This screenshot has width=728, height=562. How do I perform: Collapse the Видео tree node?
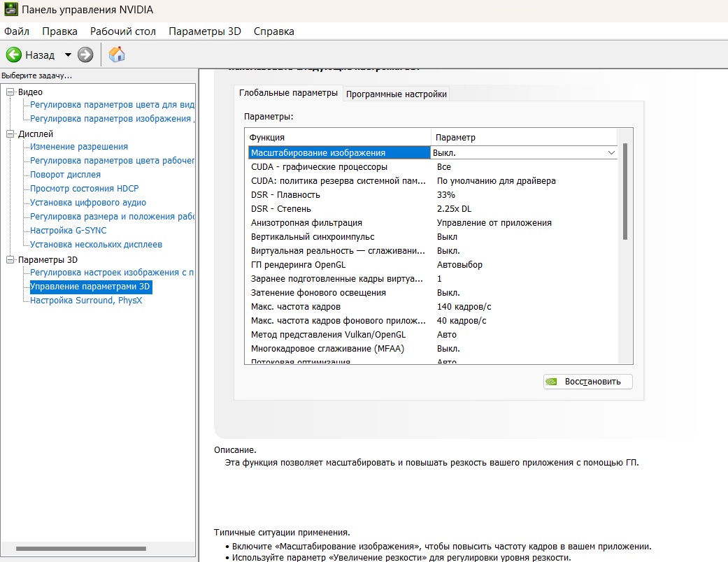click(10, 92)
